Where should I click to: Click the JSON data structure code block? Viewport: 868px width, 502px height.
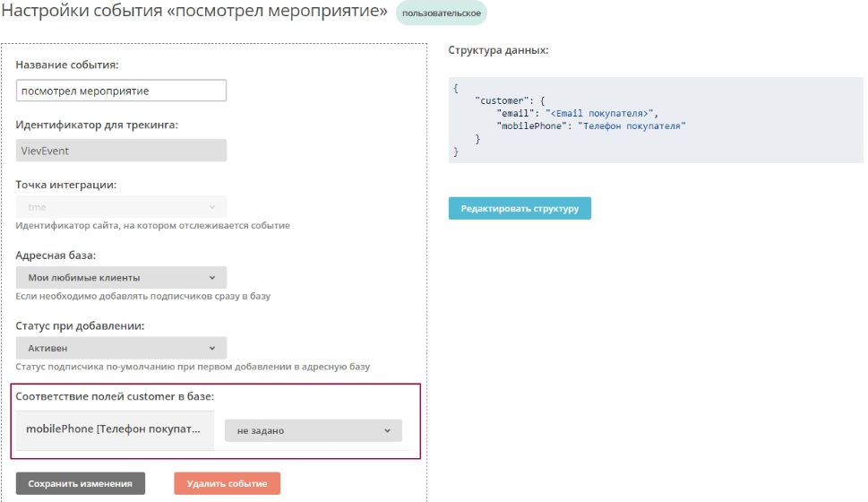point(656,120)
